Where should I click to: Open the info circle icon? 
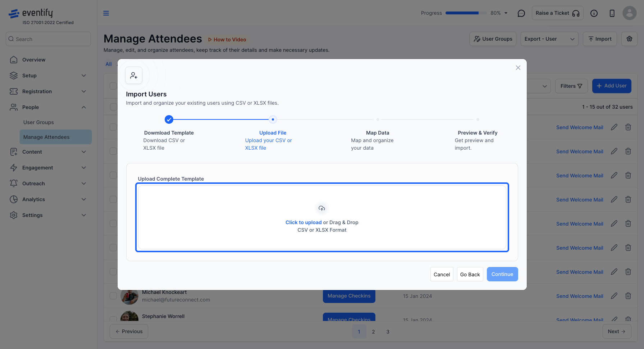click(x=594, y=13)
